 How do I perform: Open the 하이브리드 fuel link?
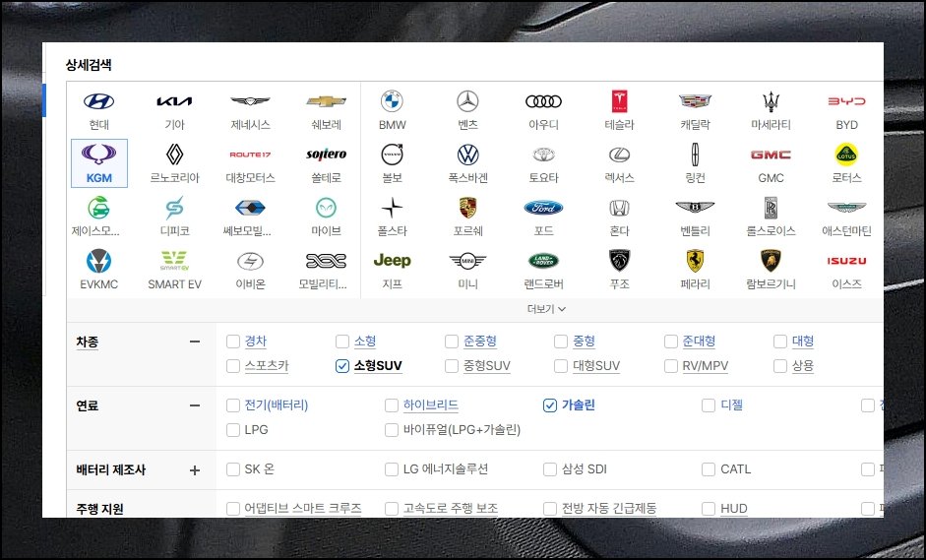point(430,405)
